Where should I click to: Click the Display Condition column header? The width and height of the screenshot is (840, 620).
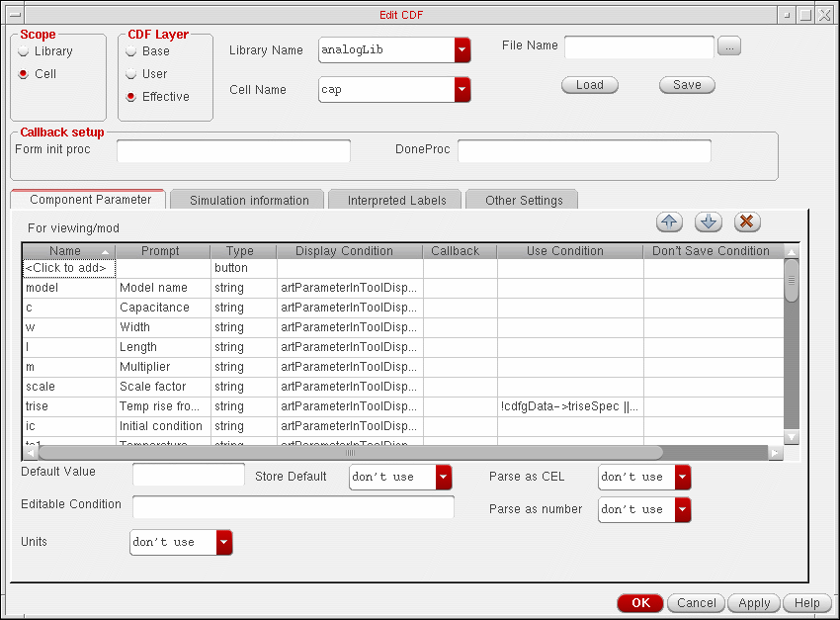pos(350,251)
